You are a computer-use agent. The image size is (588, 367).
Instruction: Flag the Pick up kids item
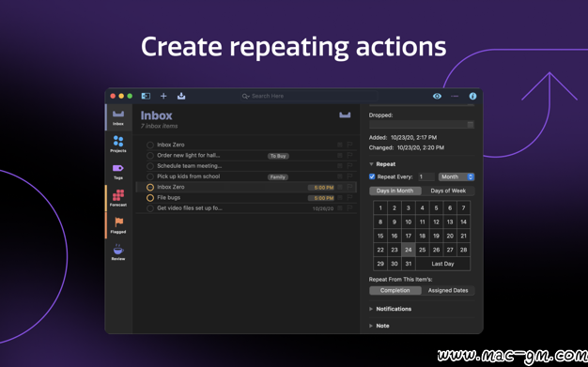pyautogui.click(x=349, y=176)
